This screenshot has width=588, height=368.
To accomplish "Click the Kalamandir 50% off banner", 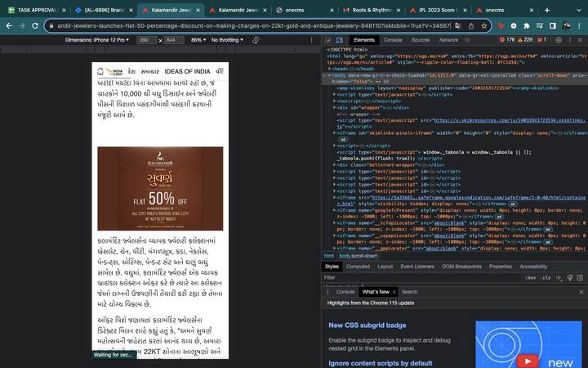I will pos(160,189).
